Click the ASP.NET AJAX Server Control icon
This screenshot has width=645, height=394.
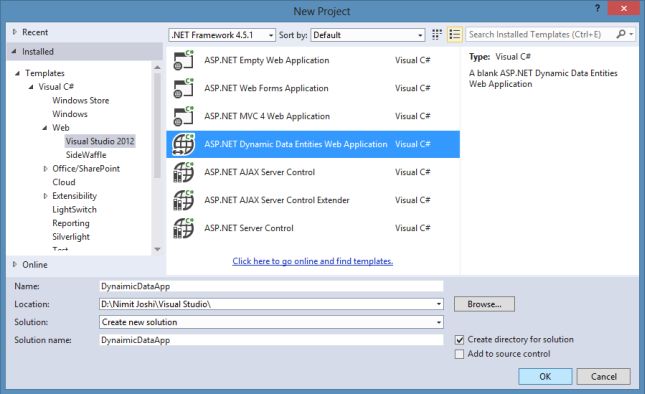(183, 172)
